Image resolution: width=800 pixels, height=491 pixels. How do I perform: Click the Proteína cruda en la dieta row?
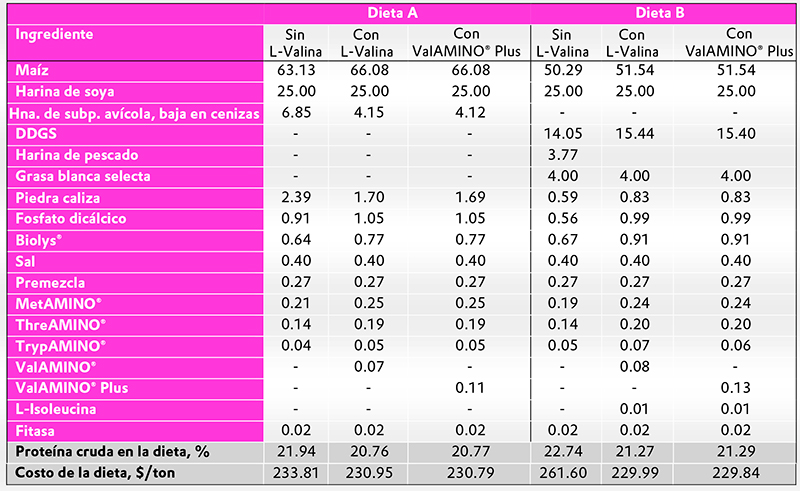[400, 452]
